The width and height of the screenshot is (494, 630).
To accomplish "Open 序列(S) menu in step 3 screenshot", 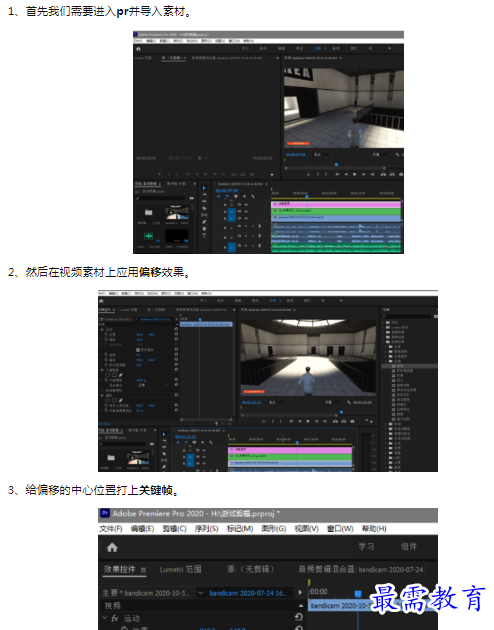I will point(206,529).
